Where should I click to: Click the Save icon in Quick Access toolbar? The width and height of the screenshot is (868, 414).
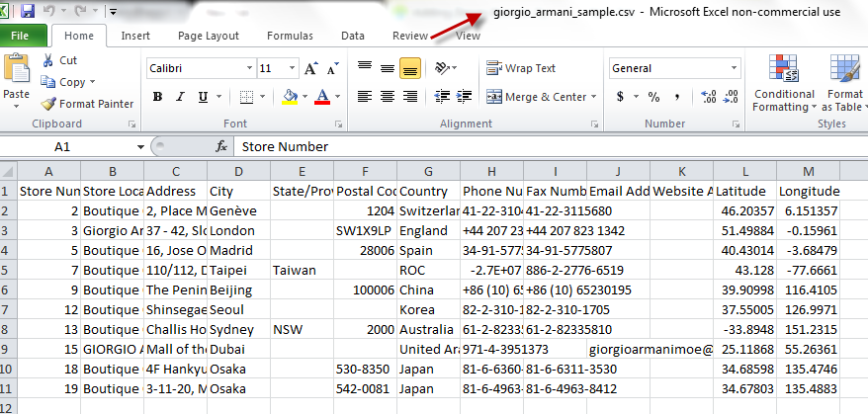click(27, 11)
